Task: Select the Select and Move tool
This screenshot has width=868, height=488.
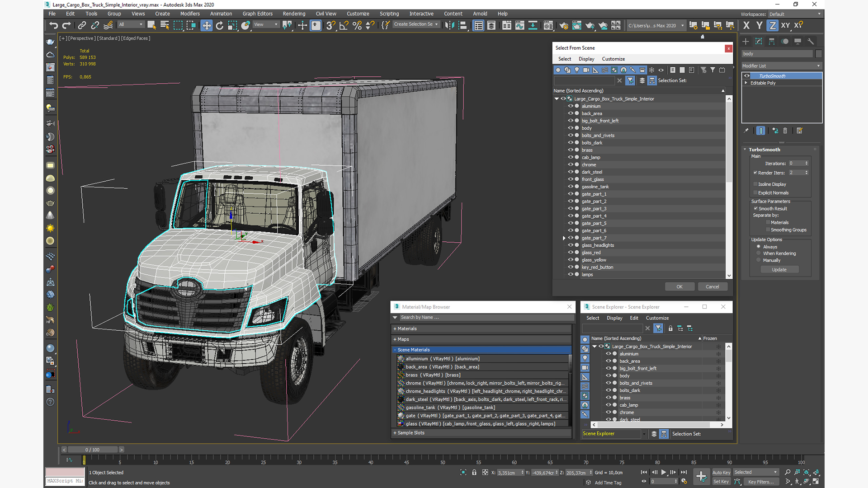Action: click(206, 26)
